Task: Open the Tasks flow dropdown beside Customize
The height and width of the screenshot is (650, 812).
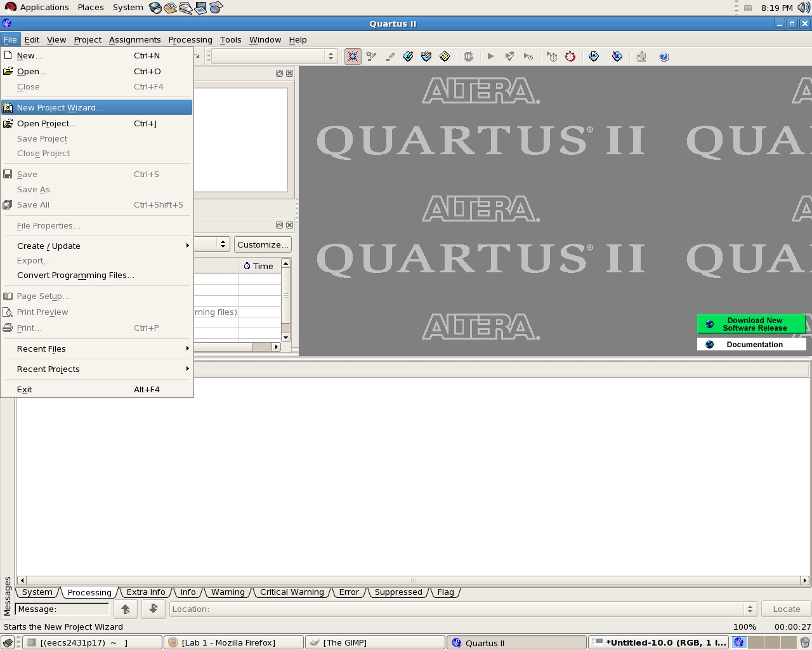Action: (x=223, y=244)
